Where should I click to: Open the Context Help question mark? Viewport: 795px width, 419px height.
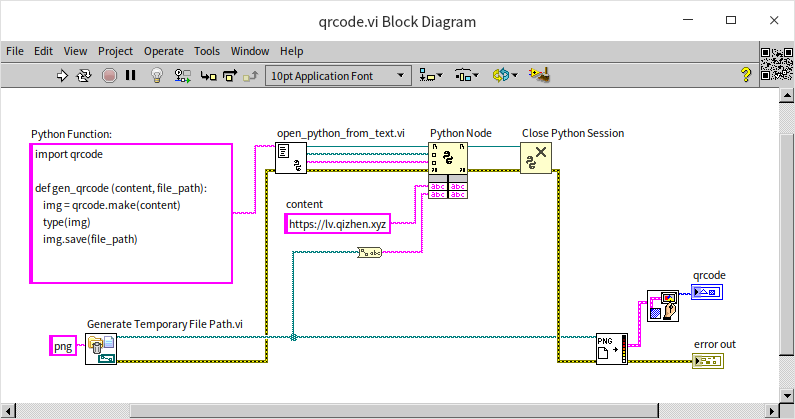point(745,75)
